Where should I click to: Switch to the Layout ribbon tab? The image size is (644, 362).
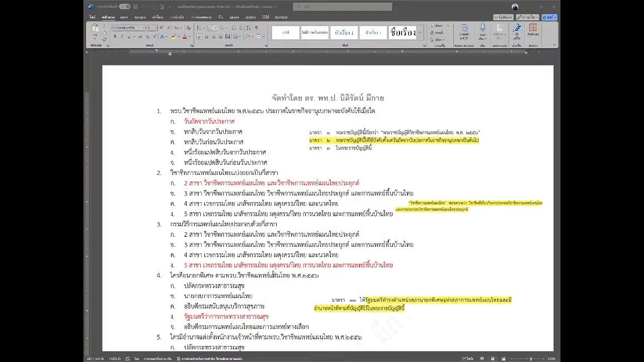157,17
